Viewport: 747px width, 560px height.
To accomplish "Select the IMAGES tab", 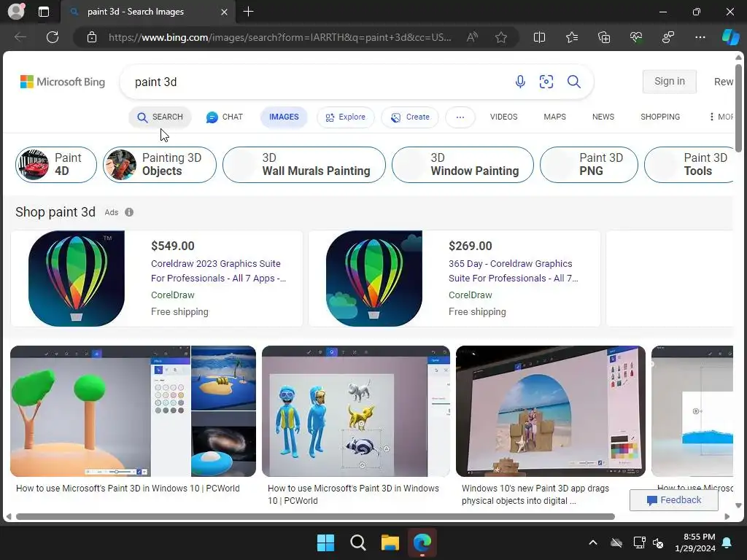I will 284,117.
